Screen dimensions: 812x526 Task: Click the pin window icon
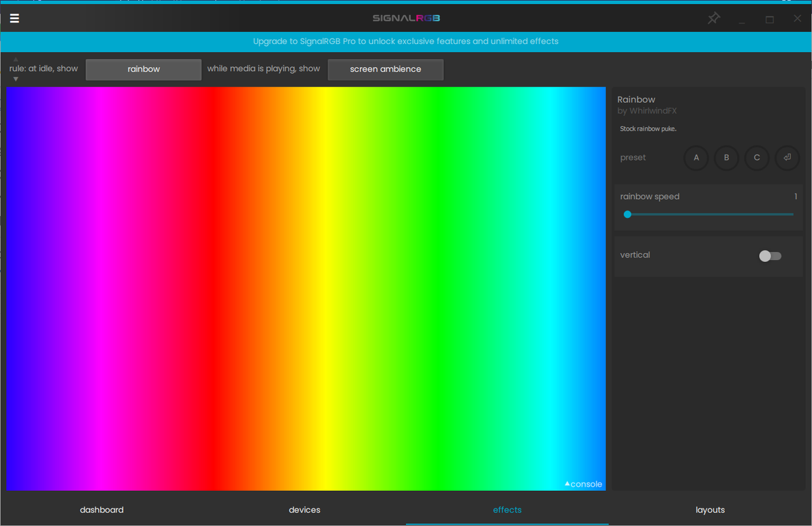[x=713, y=18]
